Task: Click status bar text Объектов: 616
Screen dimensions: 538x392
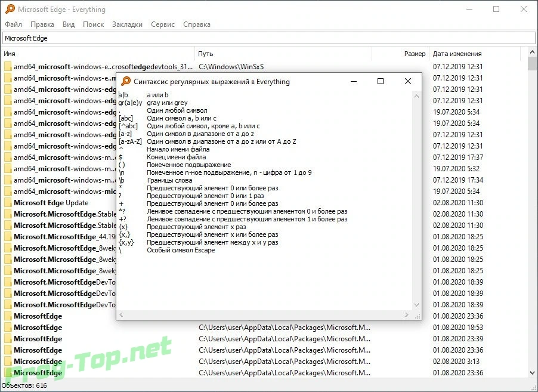Action: click(x=24, y=385)
